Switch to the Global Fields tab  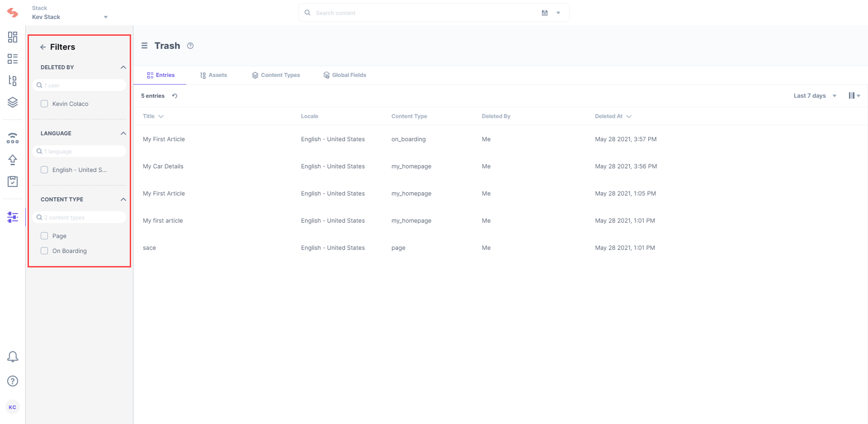[x=344, y=75]
